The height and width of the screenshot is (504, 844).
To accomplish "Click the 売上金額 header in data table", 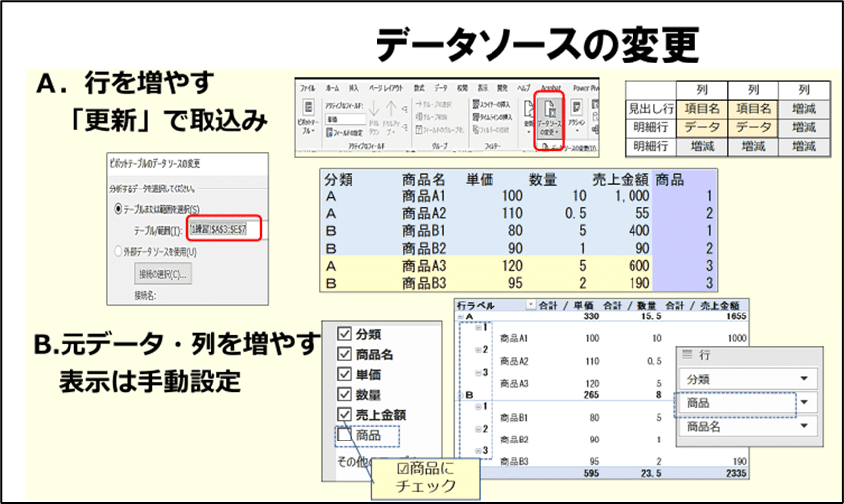I will 621,180.
